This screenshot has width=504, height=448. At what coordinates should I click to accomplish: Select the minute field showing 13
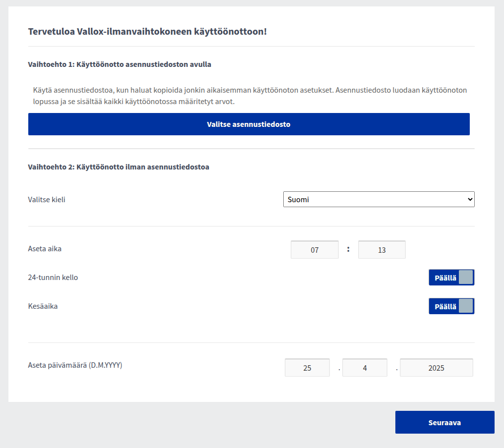tap(381, 250)
